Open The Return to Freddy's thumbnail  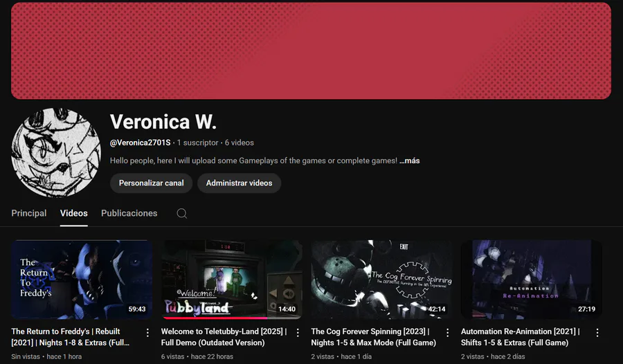pos(82,280)
